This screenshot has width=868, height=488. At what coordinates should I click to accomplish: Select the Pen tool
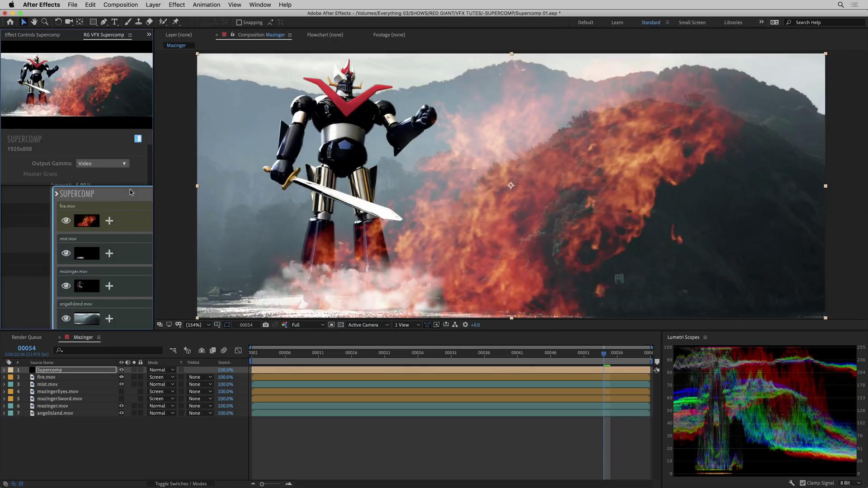(104, 22)
